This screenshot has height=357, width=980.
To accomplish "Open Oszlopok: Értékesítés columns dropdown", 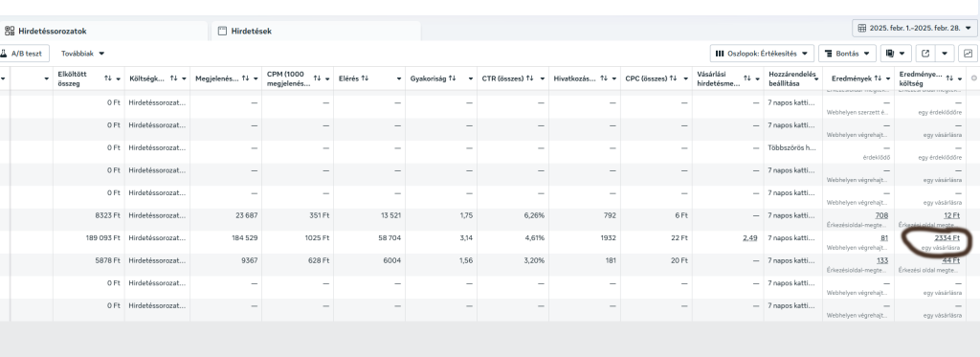I will pyautogui.click(x=762, y=54).
